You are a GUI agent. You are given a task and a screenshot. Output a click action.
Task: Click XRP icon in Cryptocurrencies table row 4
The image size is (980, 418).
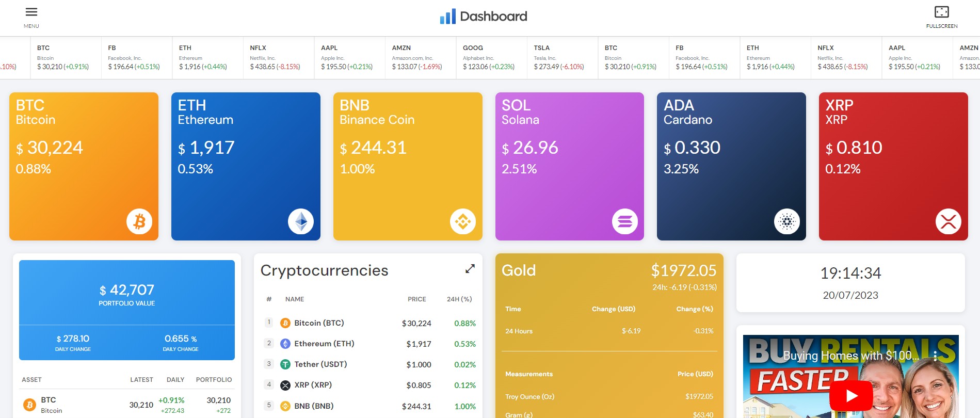pos(285,385)
